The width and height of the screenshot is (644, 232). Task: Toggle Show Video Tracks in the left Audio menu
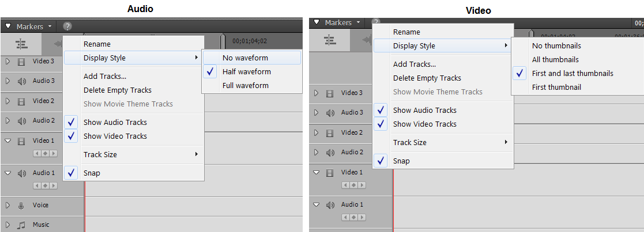point(115,136)
